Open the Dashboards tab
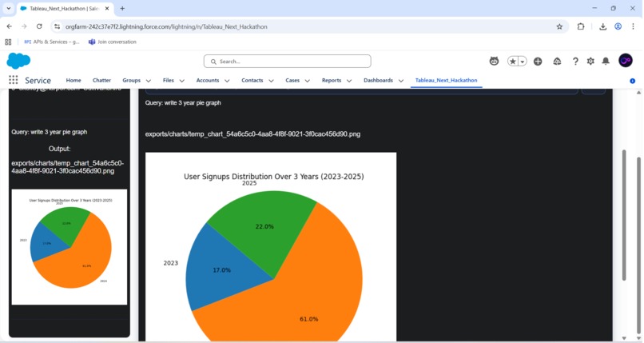The width and height of the screenshot is (644, 343). (378, 80)
